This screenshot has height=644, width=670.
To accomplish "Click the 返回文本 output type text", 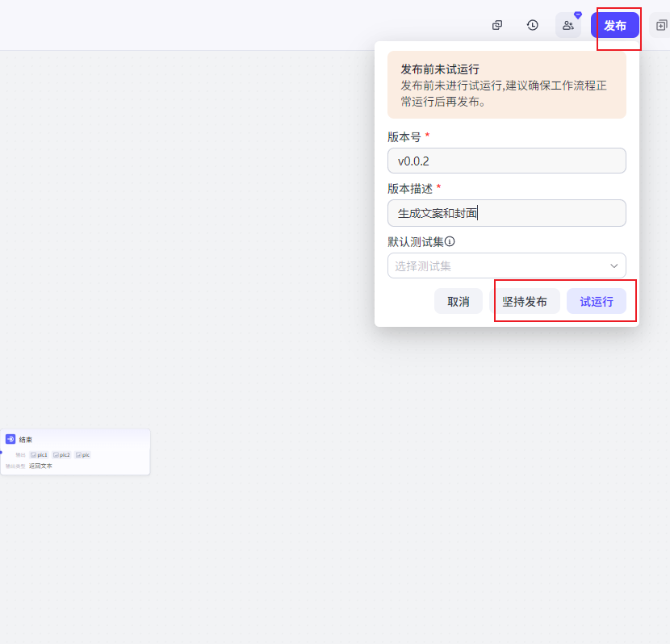I will [40, 466].
